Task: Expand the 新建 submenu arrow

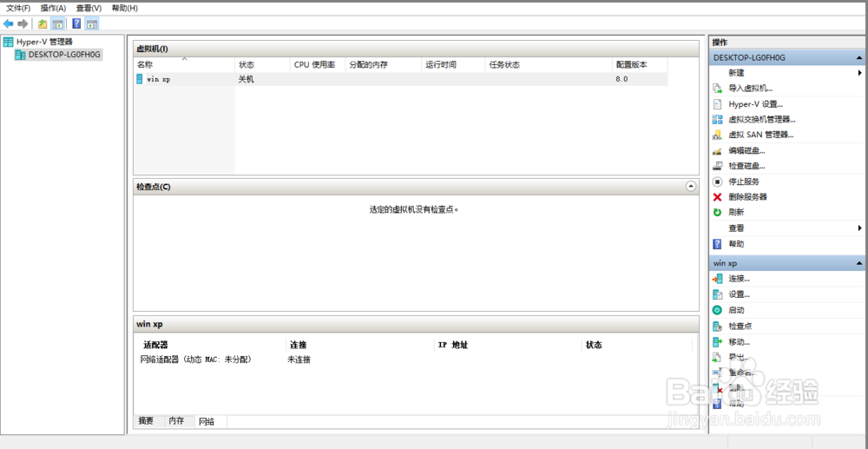Action: tap(859, 73)
